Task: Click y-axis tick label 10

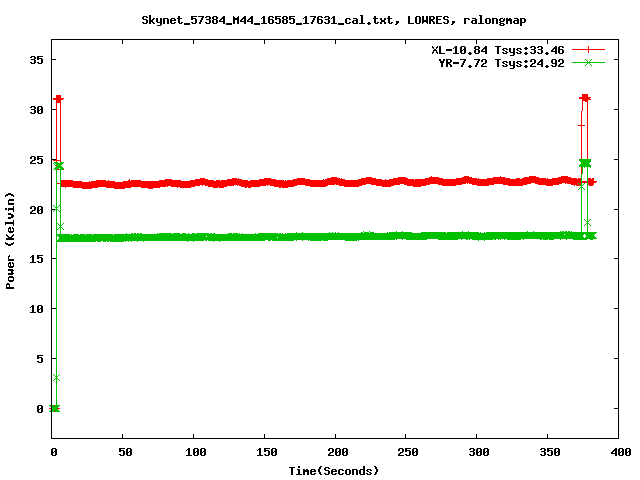Action: [36, 309]
